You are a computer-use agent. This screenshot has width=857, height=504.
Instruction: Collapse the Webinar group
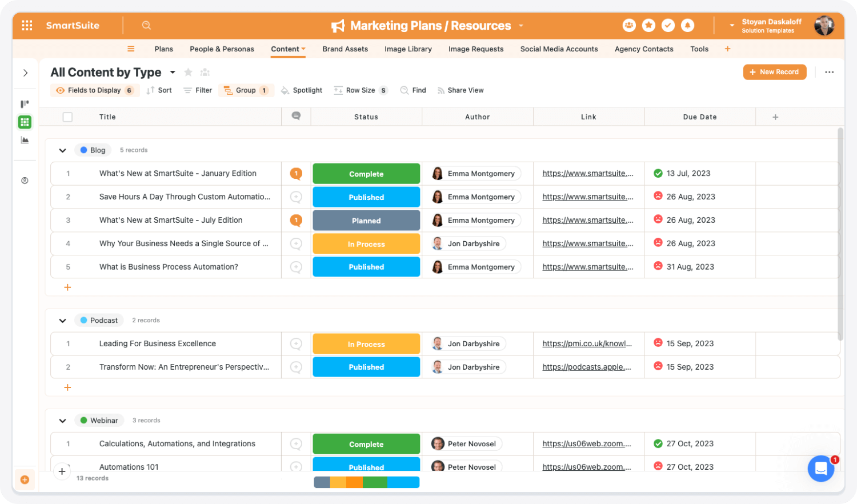pyautogui.click(x=62, y=421)
